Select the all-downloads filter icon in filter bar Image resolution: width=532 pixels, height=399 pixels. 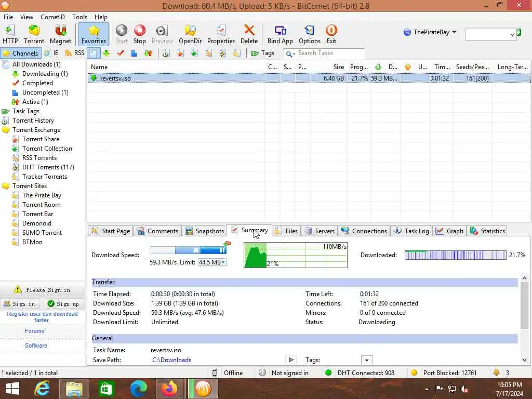click(x=94, y=54)
